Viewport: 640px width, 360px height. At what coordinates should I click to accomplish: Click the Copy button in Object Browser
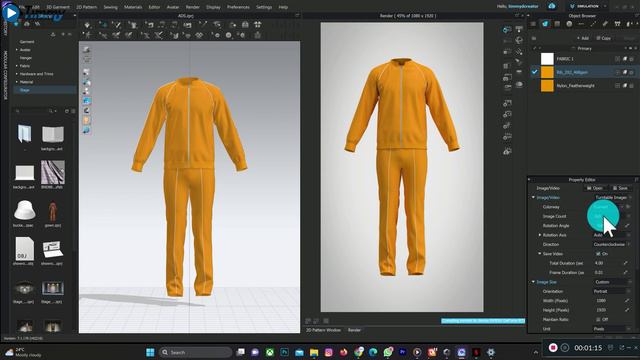(604, 38)
